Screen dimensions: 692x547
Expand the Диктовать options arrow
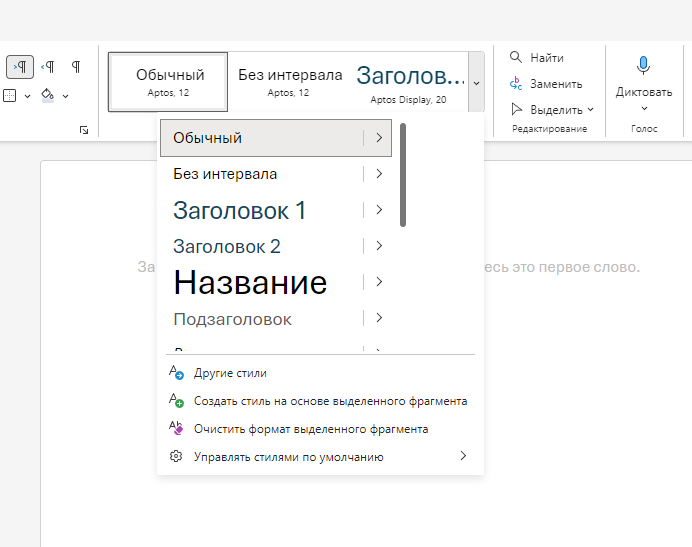coord(643,108)
